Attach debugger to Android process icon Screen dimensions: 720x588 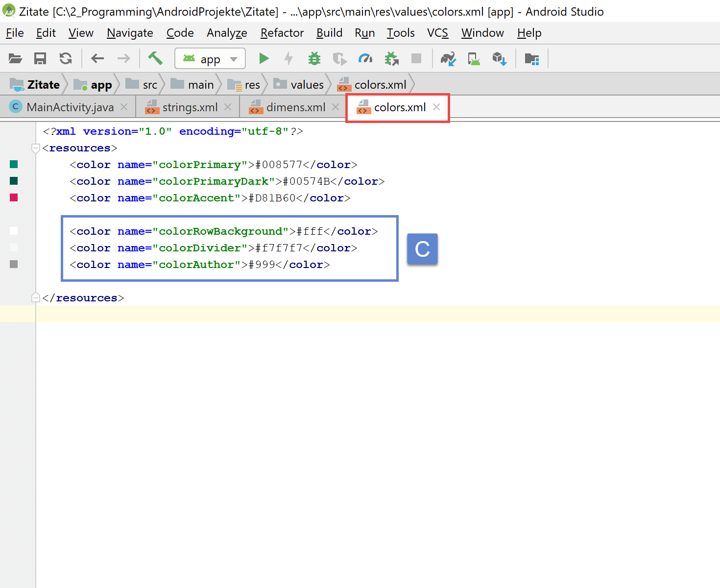(391, 59)
